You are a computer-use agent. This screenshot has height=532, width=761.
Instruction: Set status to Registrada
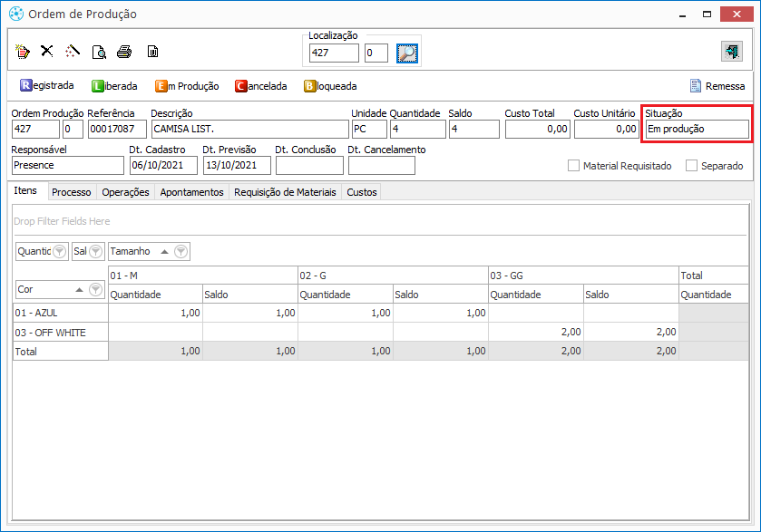46,86
